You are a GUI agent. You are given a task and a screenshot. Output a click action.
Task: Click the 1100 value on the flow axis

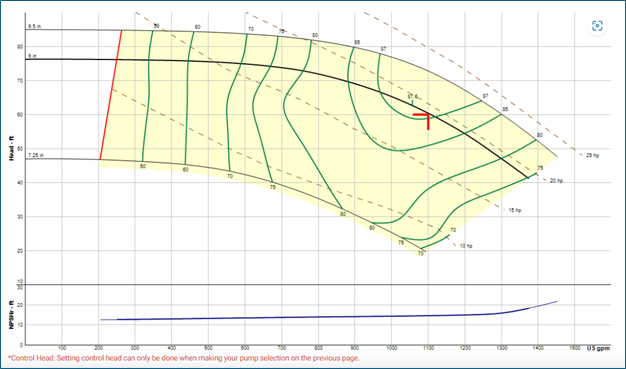tap(428, 348)
